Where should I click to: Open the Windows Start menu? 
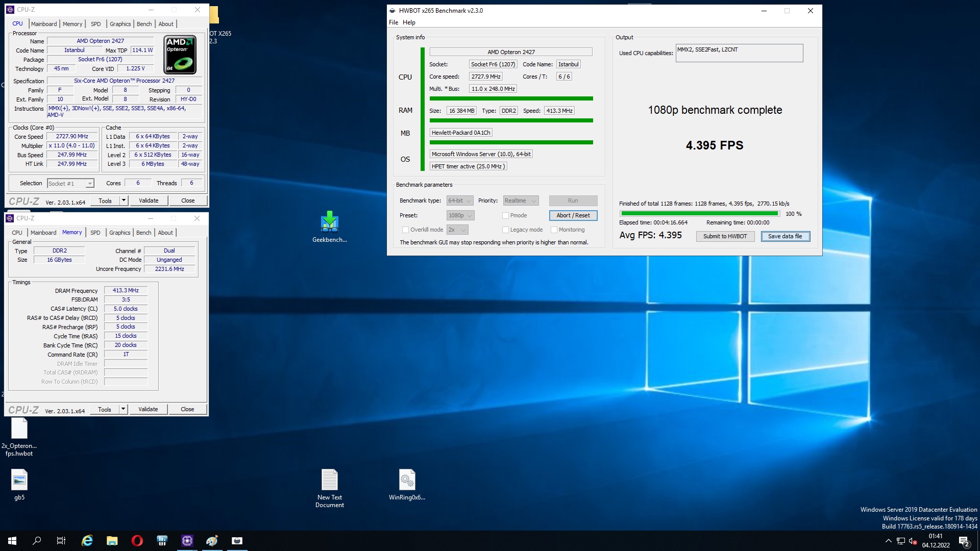point(12,541)
